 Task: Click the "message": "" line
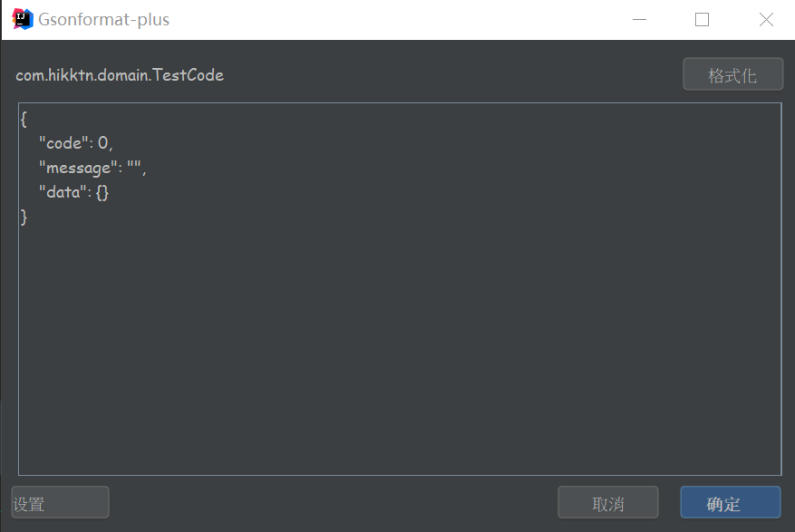(x=92, y=168)
